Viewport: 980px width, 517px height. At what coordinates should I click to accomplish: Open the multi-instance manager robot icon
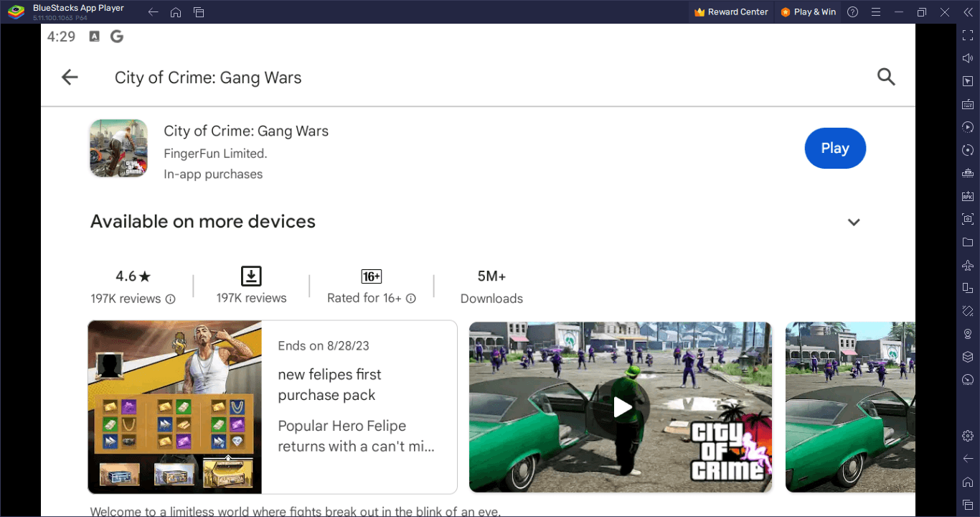[x=968, y=173]
